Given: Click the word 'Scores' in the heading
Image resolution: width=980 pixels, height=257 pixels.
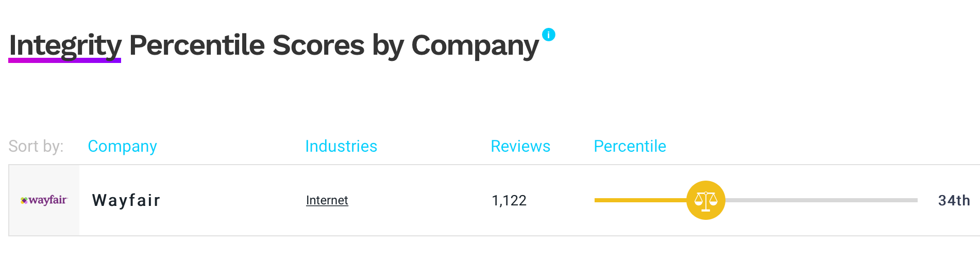Looking at the screenshot, I should (318, 45).
